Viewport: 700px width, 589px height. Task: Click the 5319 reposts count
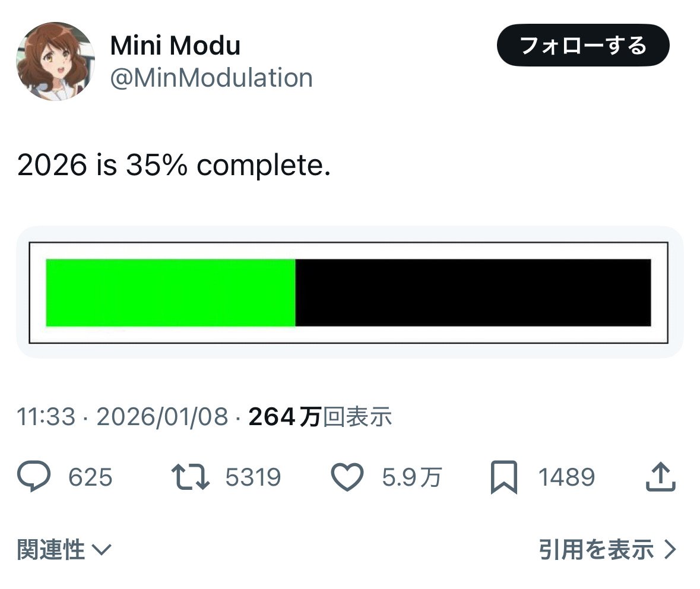253,477
